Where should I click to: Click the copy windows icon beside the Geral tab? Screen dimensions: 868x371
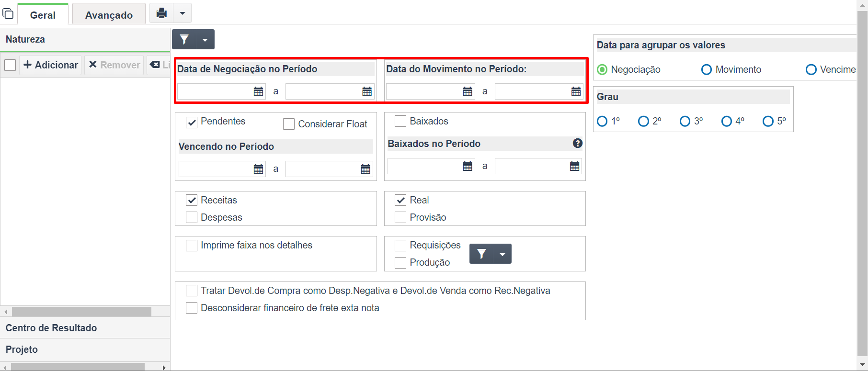[x=8, y=13]
